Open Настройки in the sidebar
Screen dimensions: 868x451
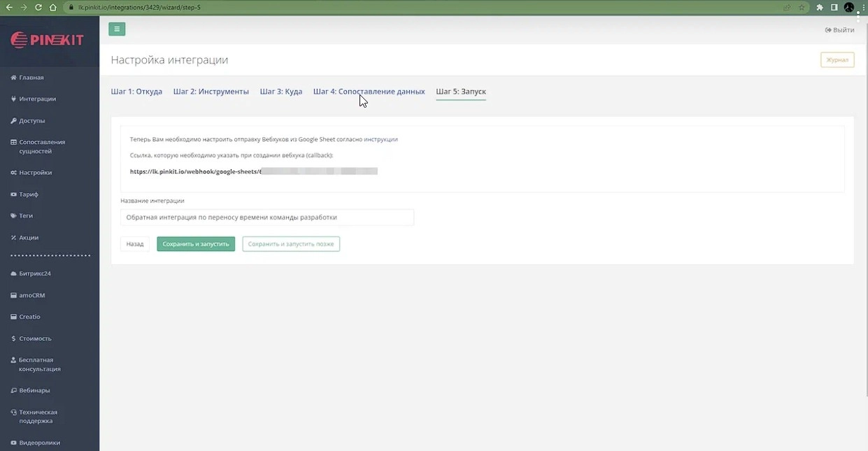tap(35, 173)
